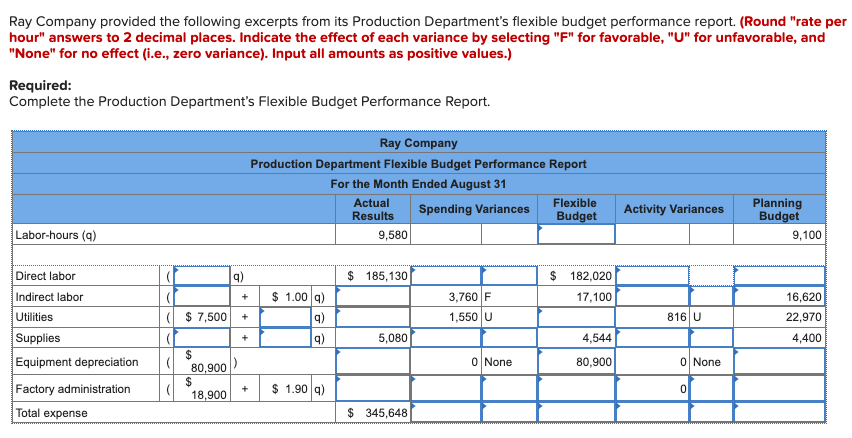
Task: Click the Factory administration Actual Results field
Action: click(373, 389)
